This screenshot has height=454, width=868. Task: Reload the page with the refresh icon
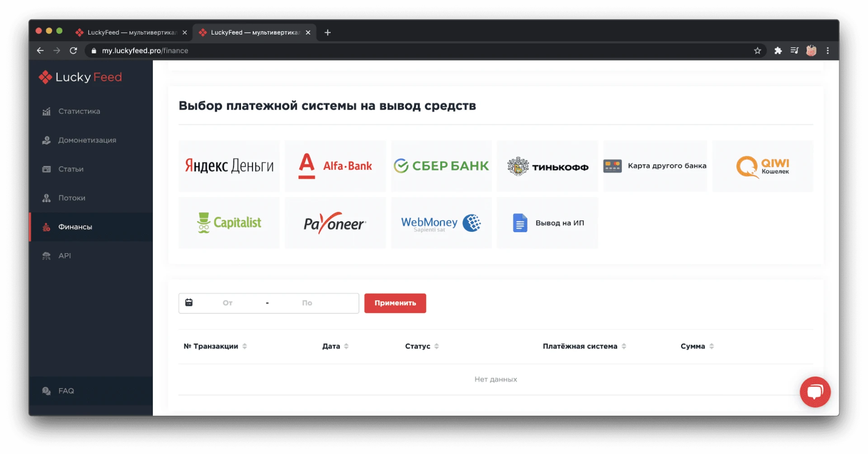pyautogui.click(x=73, y=51)
